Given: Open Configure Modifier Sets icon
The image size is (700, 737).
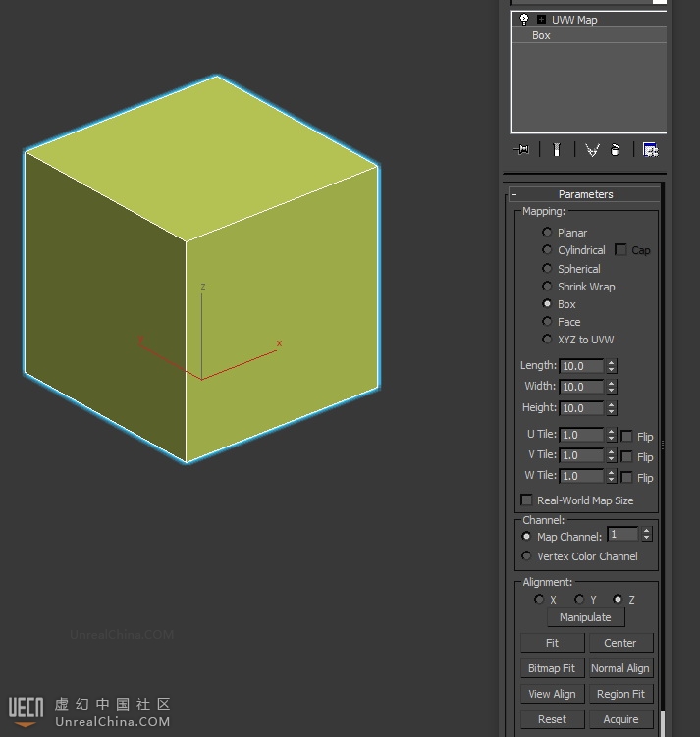Looking at the screenshot, I should click(x=651, y=150).
